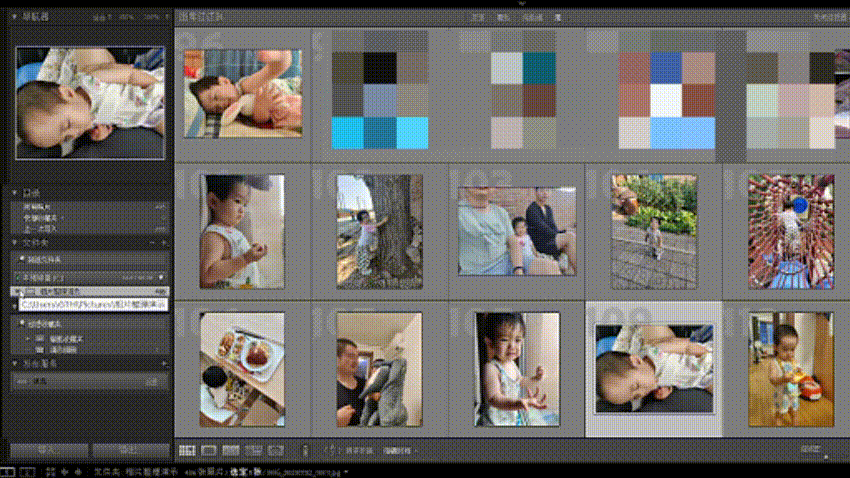
Task: Switch to Loupe view in the toolbar
Action: 209,450
